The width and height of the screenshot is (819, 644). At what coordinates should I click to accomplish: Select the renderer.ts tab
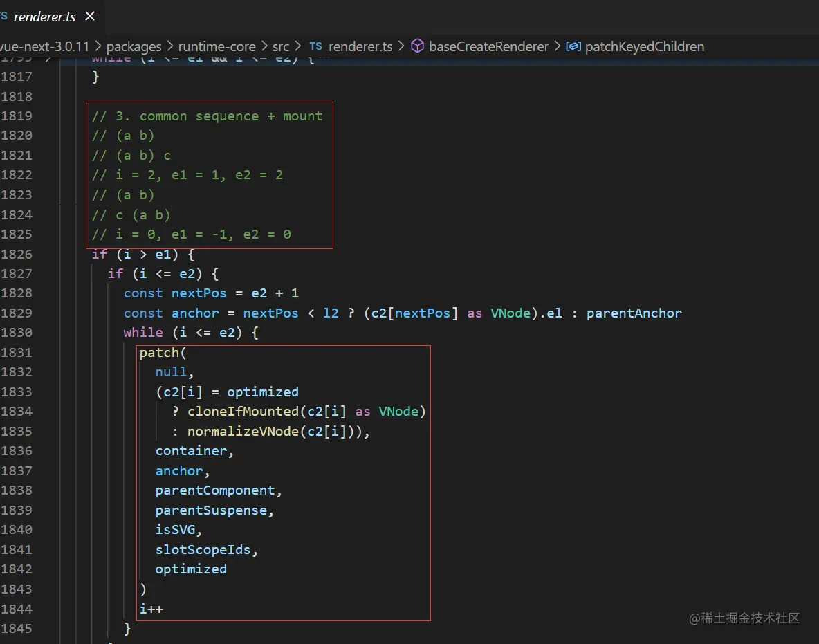tap(44, 17)
